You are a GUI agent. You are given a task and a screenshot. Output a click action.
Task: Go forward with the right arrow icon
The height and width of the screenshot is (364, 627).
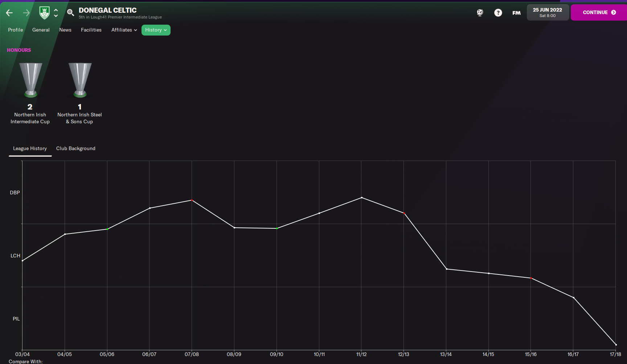(x=26, y=13)
